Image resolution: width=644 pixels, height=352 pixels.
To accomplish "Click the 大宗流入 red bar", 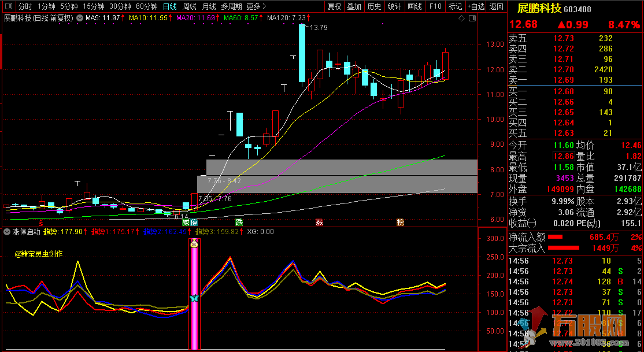I will click(x=564, y=248).
